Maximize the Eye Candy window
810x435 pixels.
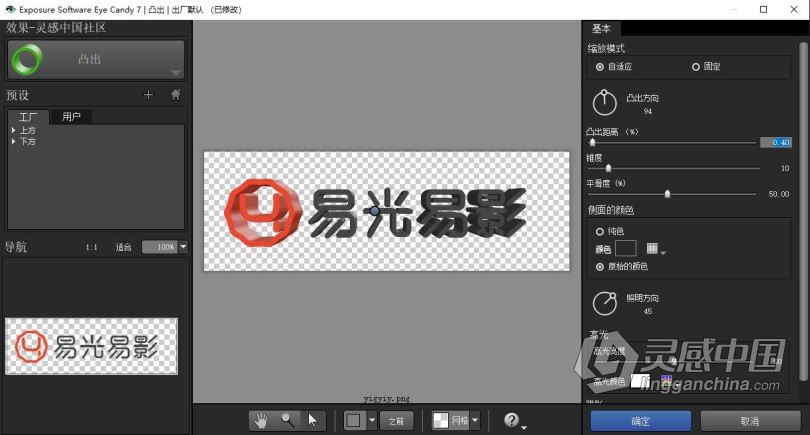click(764, 9)
